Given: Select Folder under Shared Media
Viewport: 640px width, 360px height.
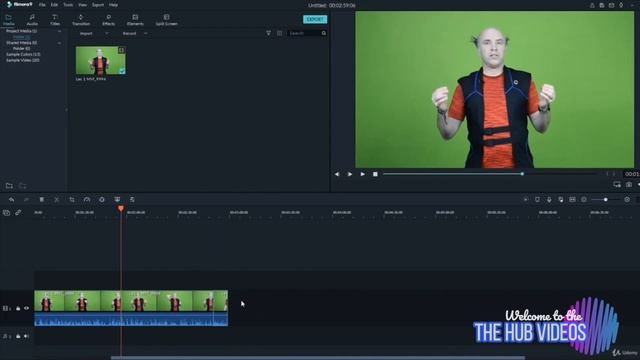Looking at the screenshot, I should tap(21, 49).
